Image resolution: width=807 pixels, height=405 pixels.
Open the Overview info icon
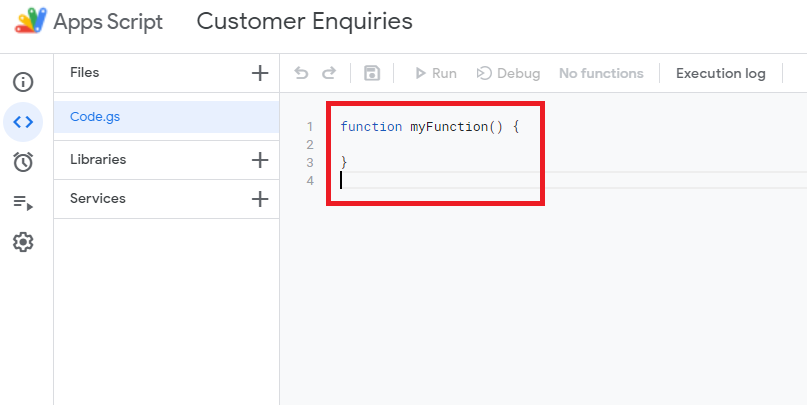(x=23, y=82)
